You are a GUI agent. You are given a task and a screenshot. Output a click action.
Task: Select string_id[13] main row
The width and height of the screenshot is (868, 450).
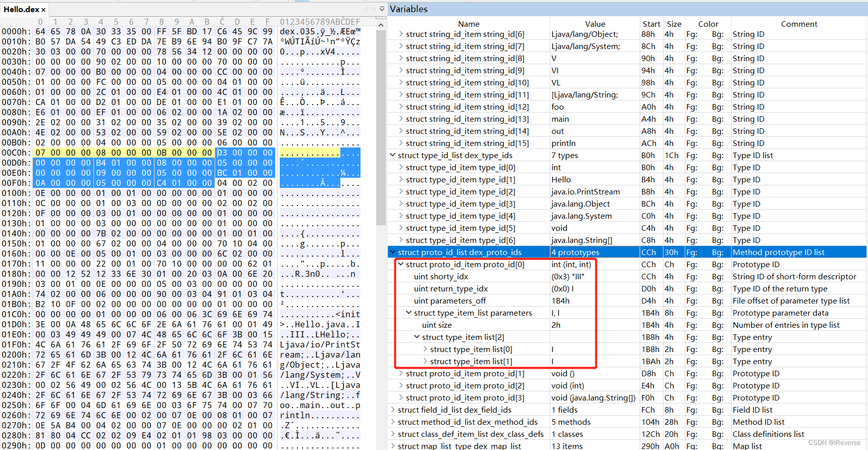click(x=628, y=119)
